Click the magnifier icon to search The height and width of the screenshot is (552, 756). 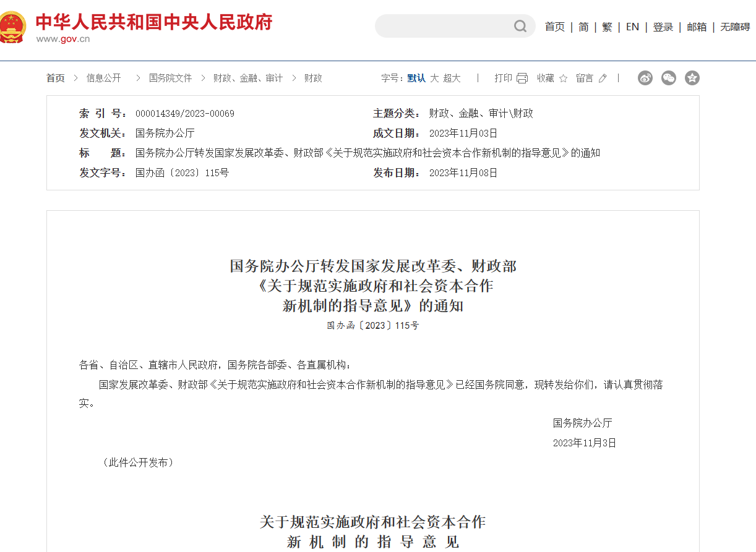(519, 27)
